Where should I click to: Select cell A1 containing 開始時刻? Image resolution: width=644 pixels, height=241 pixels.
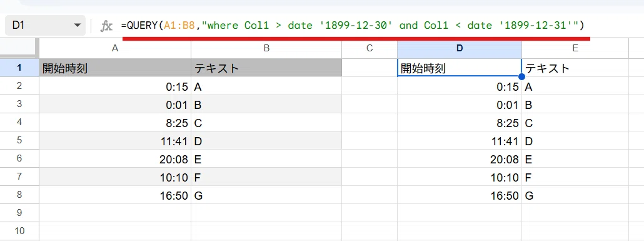pos(115,68)
